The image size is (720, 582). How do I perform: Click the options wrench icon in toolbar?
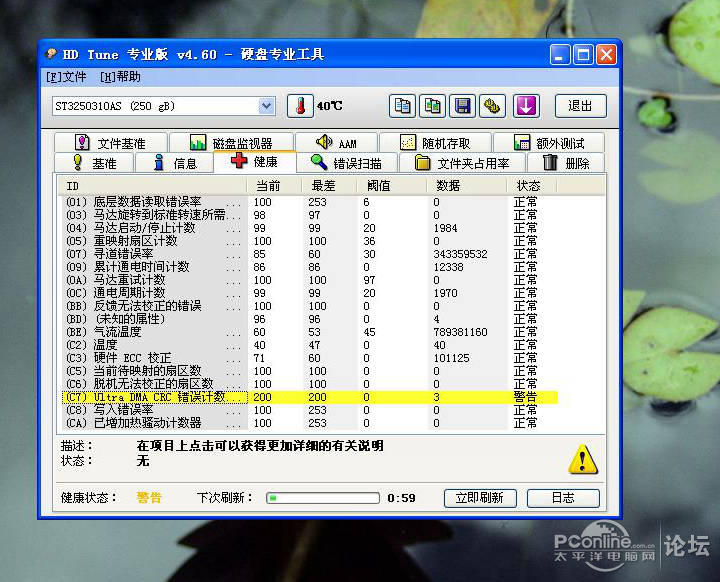click(x=492, y=106)
